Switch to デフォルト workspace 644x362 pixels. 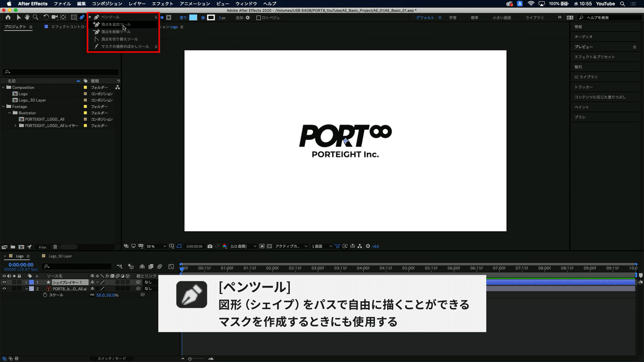[x=426, y=17]
